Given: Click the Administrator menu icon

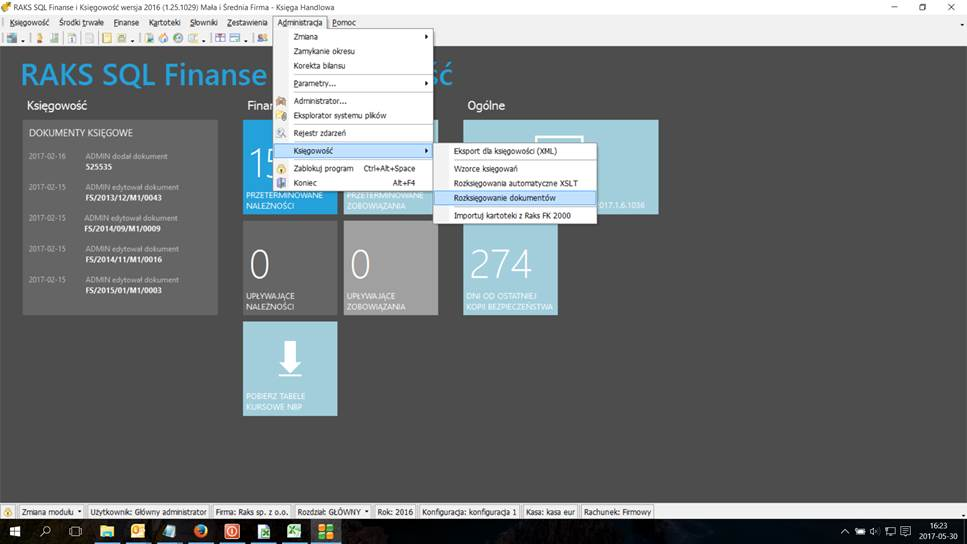Looking at the screenshot, I should point(282,101).
